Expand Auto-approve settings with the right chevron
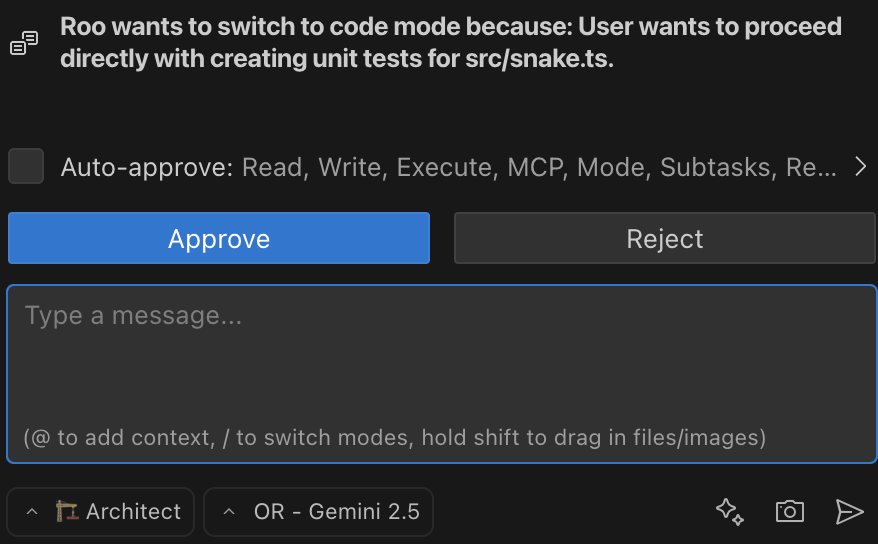The width and height of the screenshot is (878, 544). (x=860, y=167)
